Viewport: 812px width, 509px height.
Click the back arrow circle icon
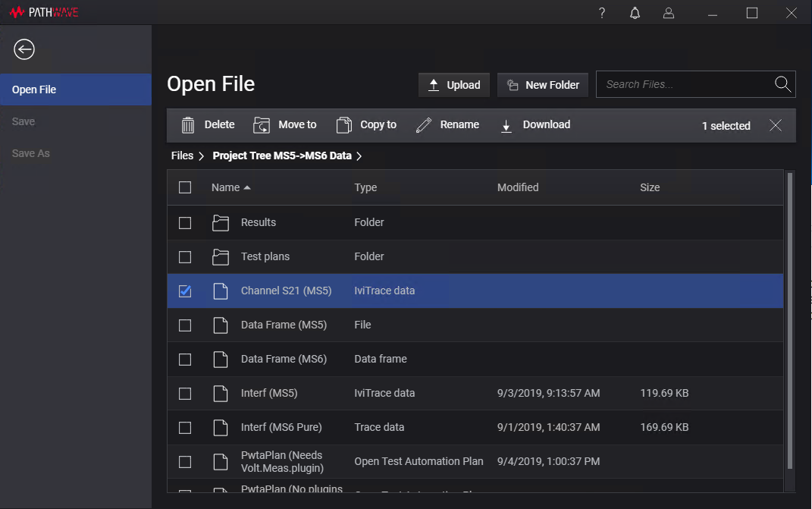(24, 50)
